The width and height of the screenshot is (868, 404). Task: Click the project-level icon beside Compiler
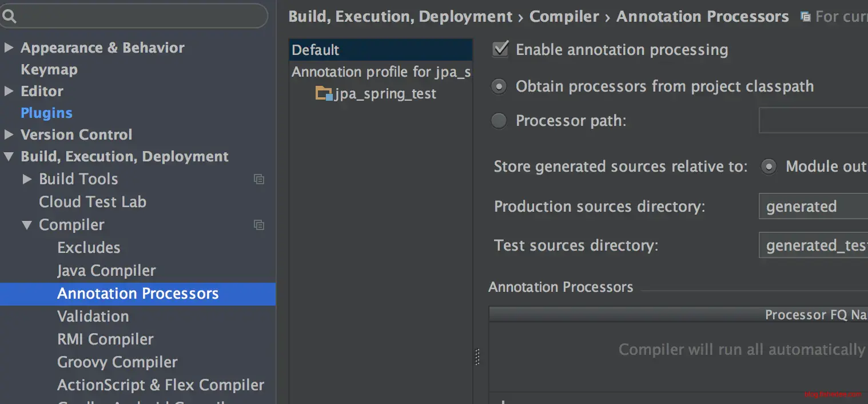259,225
